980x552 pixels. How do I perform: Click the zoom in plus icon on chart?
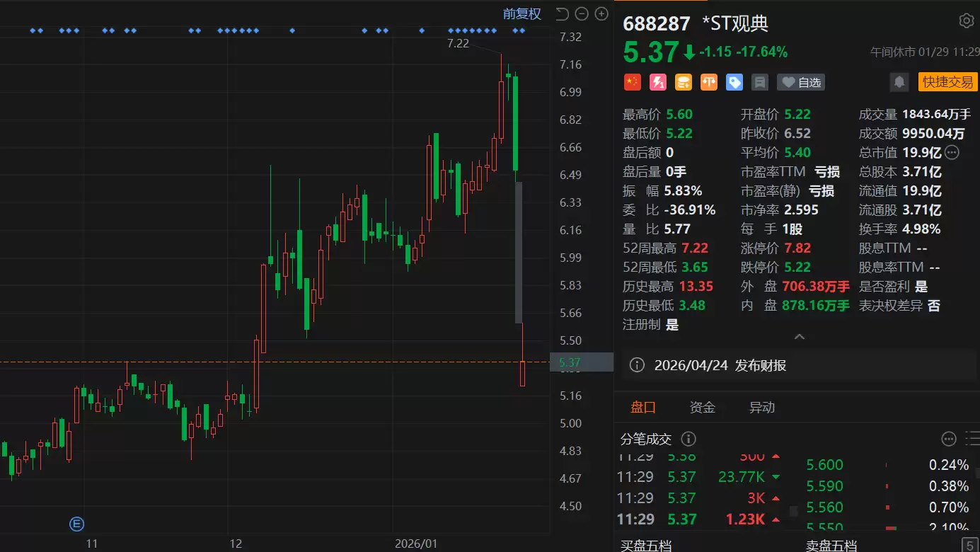point(601,13)
